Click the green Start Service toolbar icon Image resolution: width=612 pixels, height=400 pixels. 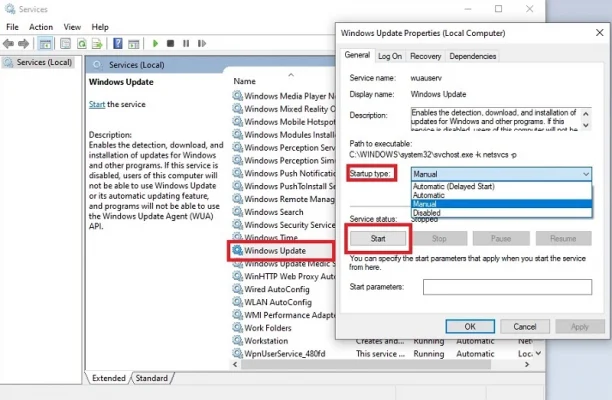[156, 44]
